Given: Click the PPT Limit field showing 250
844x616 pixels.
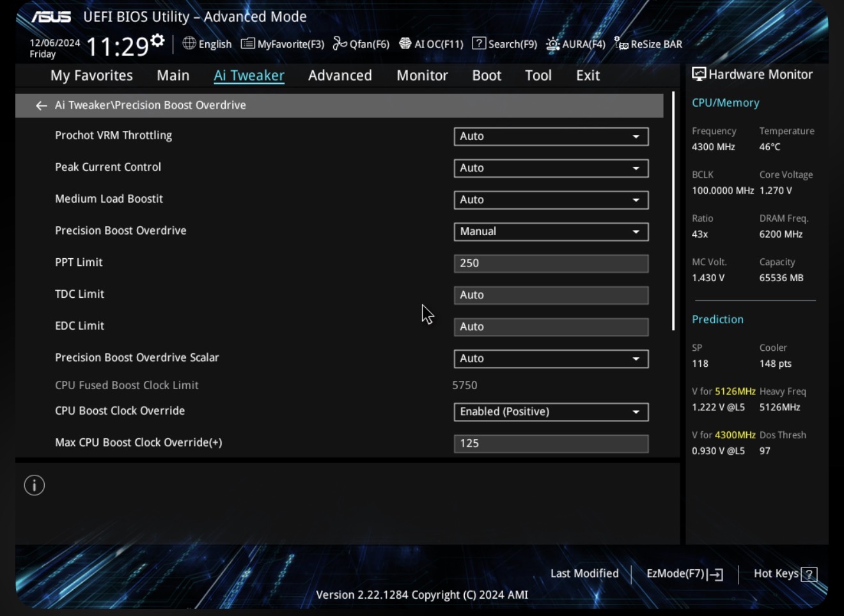Looking at the screenshot, I should click(551, 263).
